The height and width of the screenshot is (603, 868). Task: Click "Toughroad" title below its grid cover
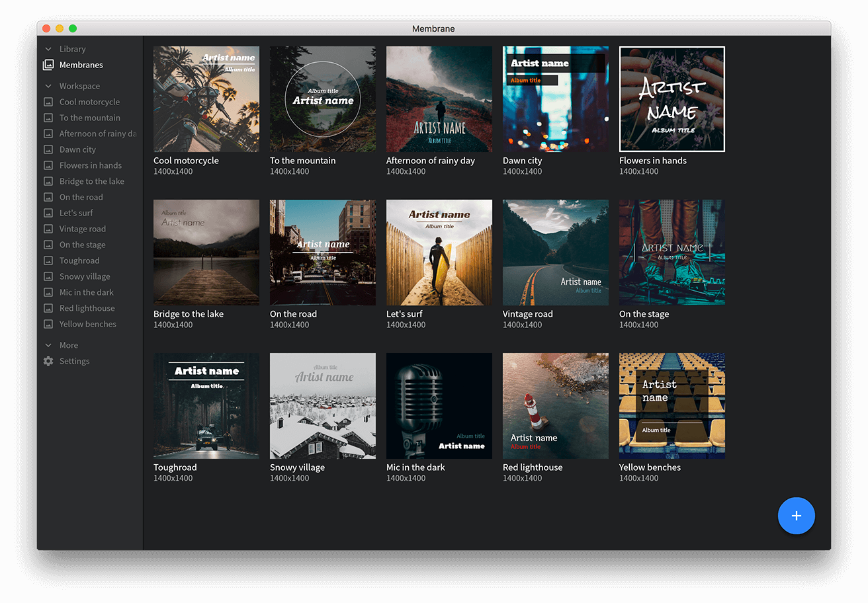point(175,467)
